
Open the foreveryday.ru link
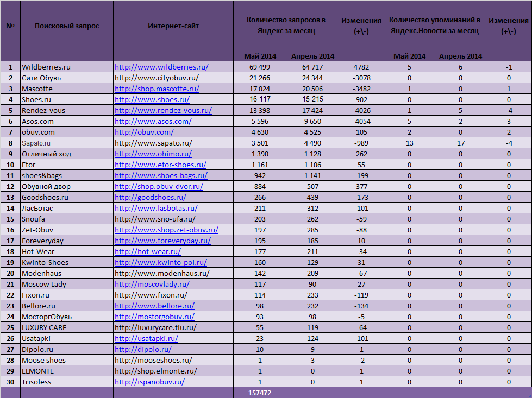162,241
